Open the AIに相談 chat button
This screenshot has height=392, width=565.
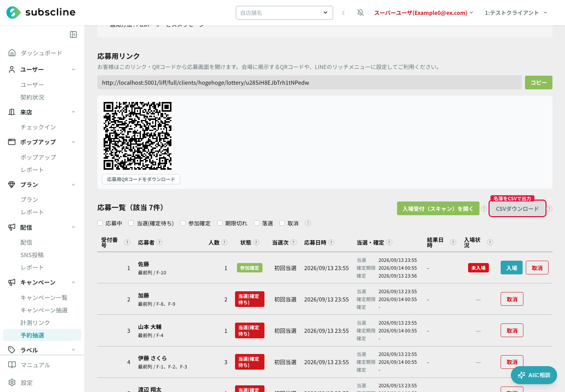point(534,375)
